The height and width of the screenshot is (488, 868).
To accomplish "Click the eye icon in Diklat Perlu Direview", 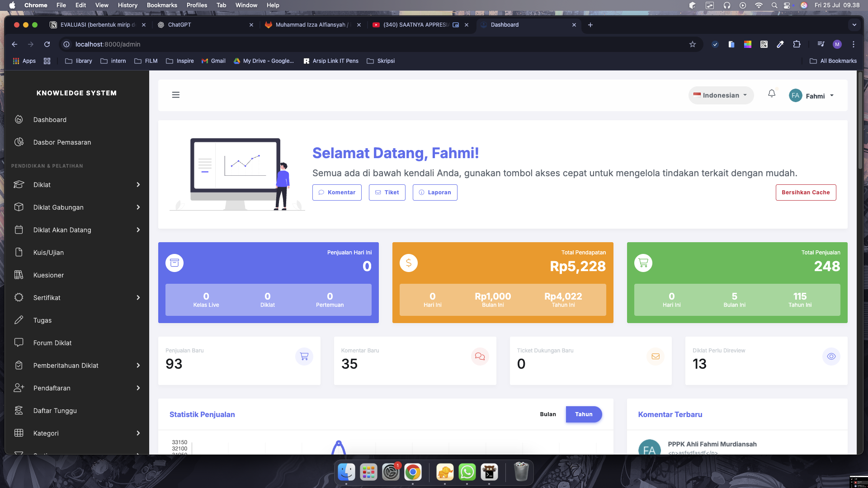I will click(831, 357).
